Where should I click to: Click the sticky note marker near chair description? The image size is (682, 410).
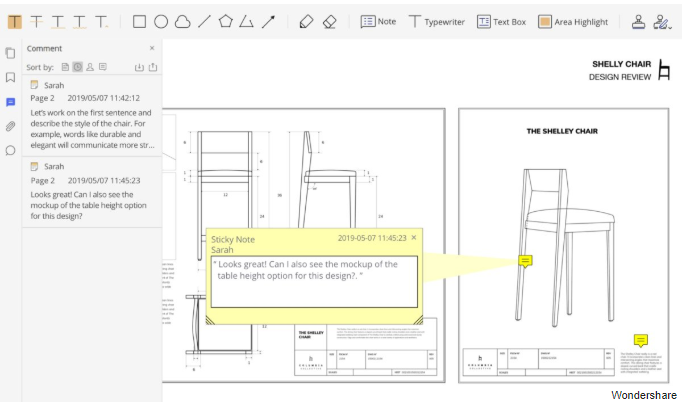point(641,340)
